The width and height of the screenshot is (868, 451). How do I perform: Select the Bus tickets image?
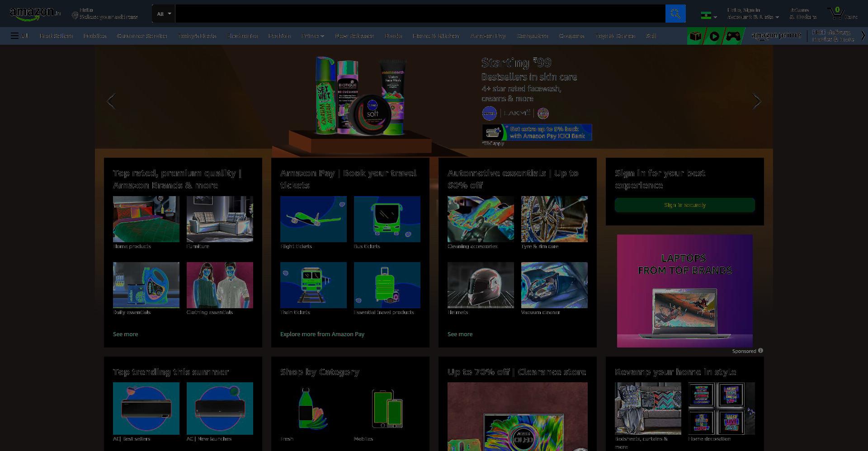coord(387,219)
